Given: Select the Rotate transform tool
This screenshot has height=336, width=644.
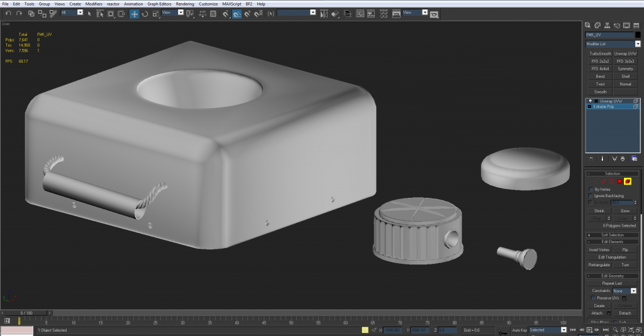Looking at the screenshot, I should pyautogui.click(x=145, y=13).
